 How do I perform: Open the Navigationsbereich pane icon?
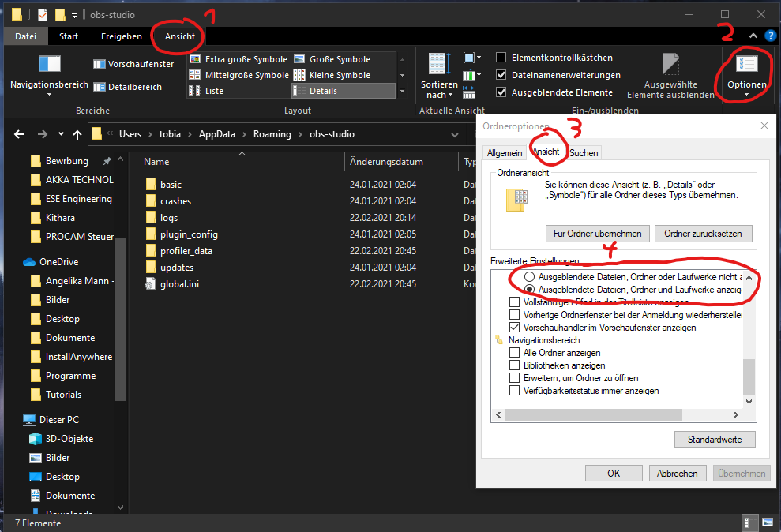click(x=49, y=64)
